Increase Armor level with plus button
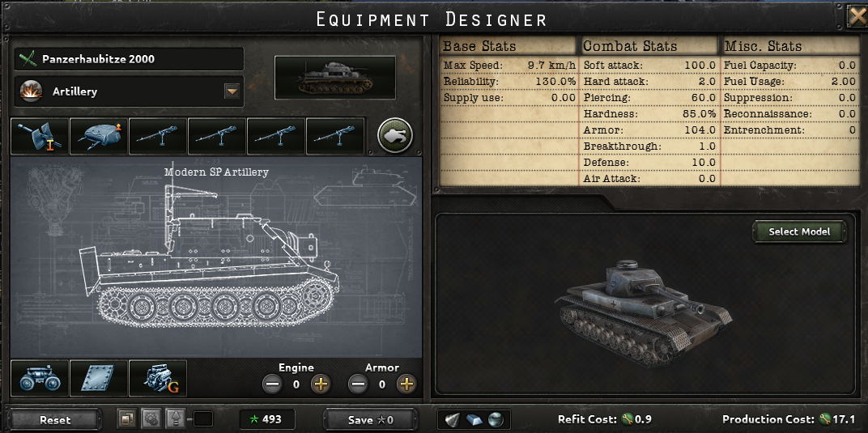 tap(406, 384)
